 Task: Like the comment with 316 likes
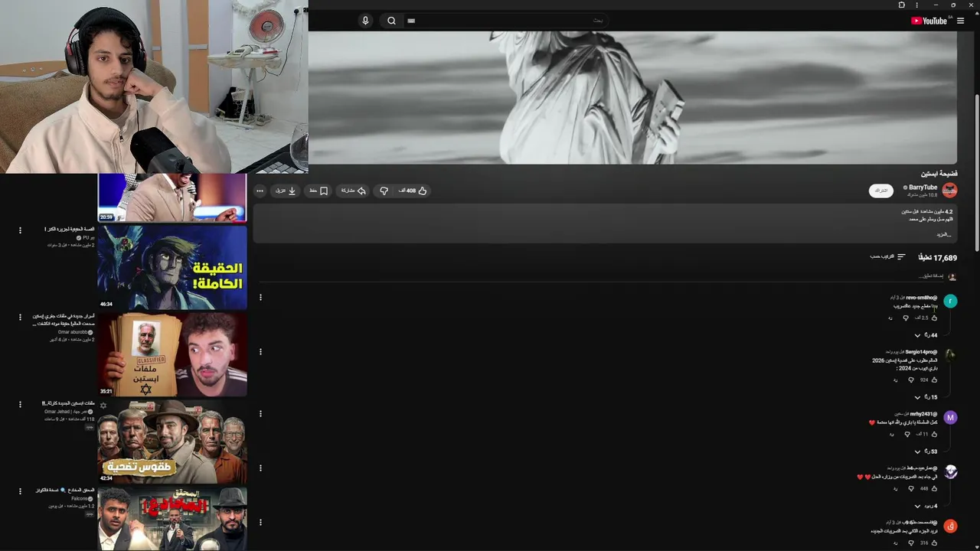click(x=934, y=543)
